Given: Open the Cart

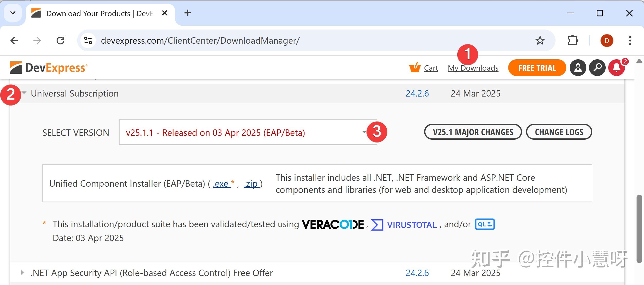Looking at the screenshot, I should [424, 68].
